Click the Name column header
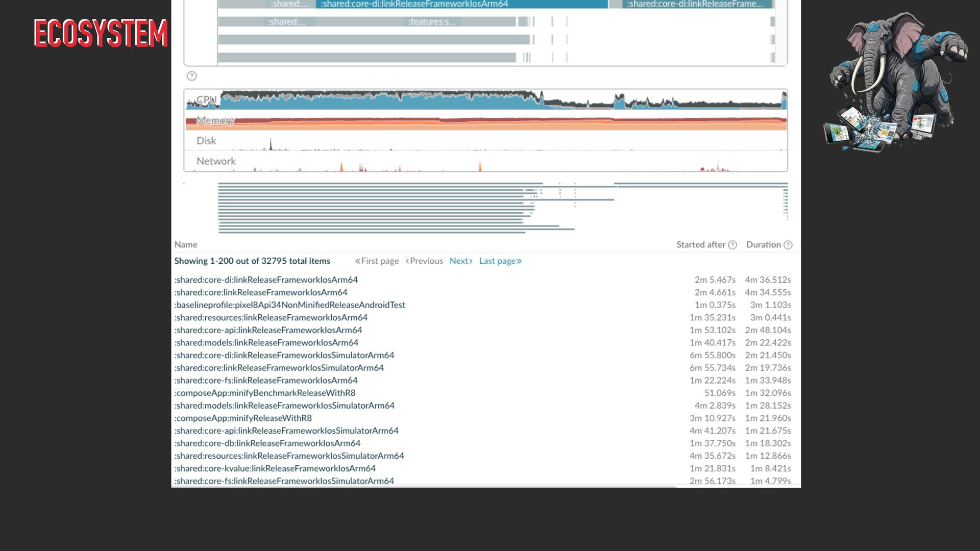980x551 pixels. [x=186, y=245]
